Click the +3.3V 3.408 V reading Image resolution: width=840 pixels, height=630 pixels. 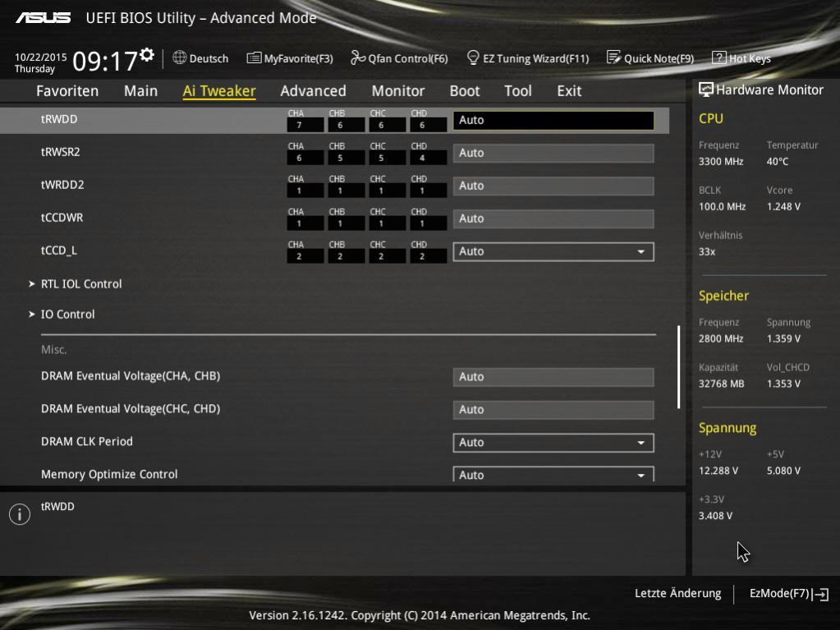[716, 516]
